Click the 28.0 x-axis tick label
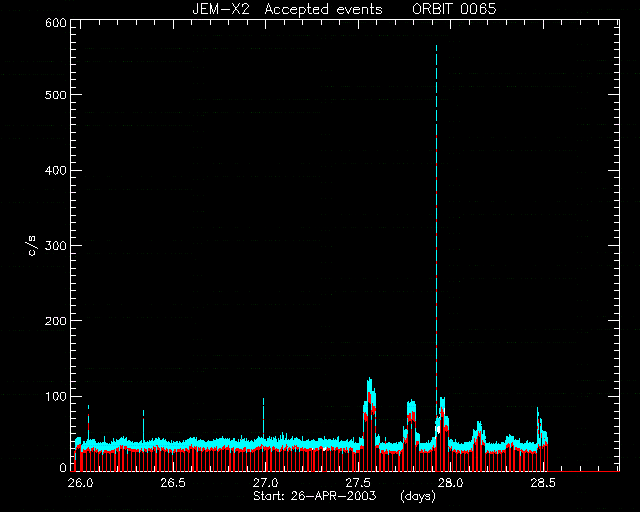The height and width of the screenshot is (512, 640). 451,483
